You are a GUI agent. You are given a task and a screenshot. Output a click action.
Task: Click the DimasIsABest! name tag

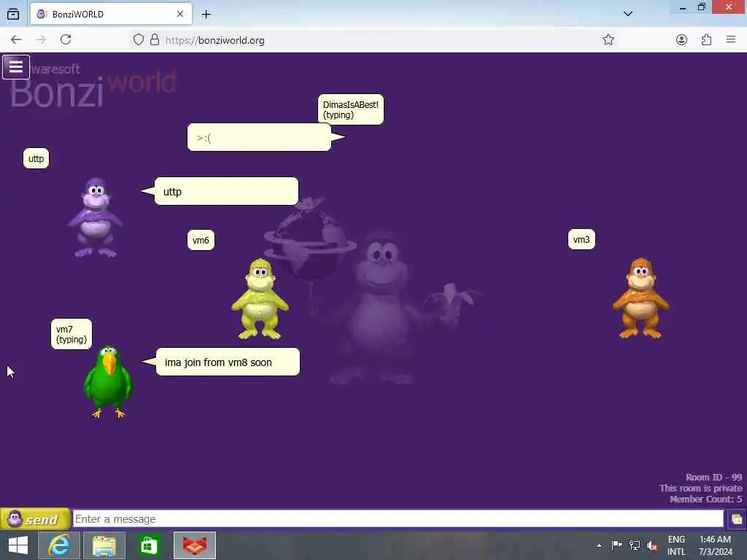click(351, 109)
